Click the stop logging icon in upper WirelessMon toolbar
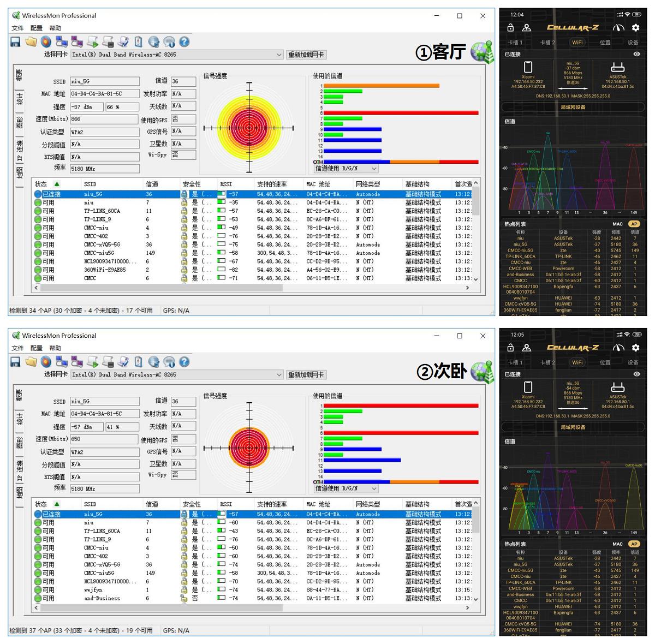This screenshot has height=644, width=655. pyautogui.click(x=108, y=41)
